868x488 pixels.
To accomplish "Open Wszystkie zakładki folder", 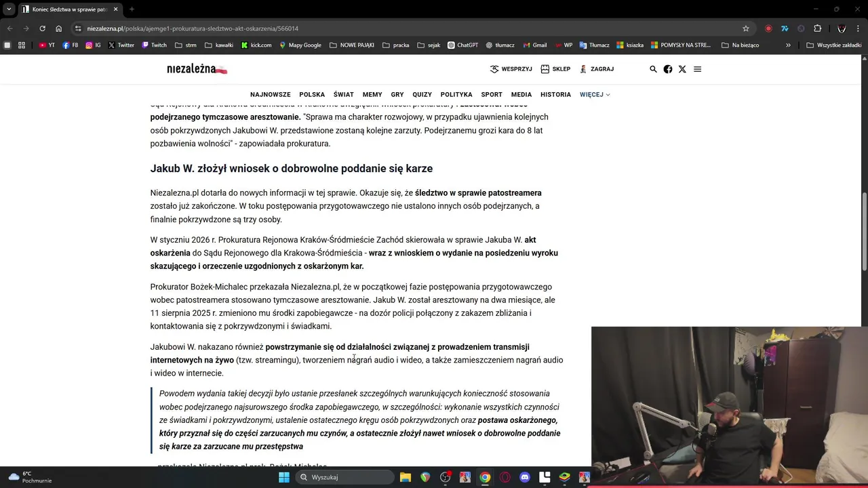I will click(x=834, y=45).
